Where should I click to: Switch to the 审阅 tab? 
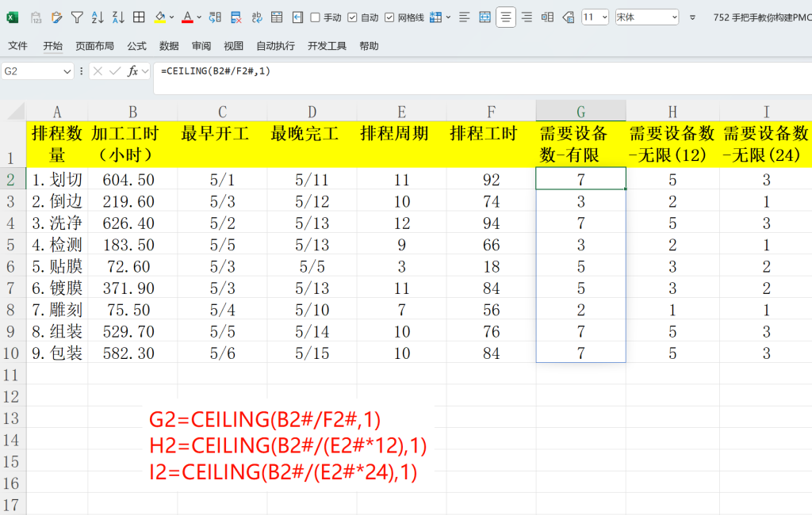[x=201, y=46]
